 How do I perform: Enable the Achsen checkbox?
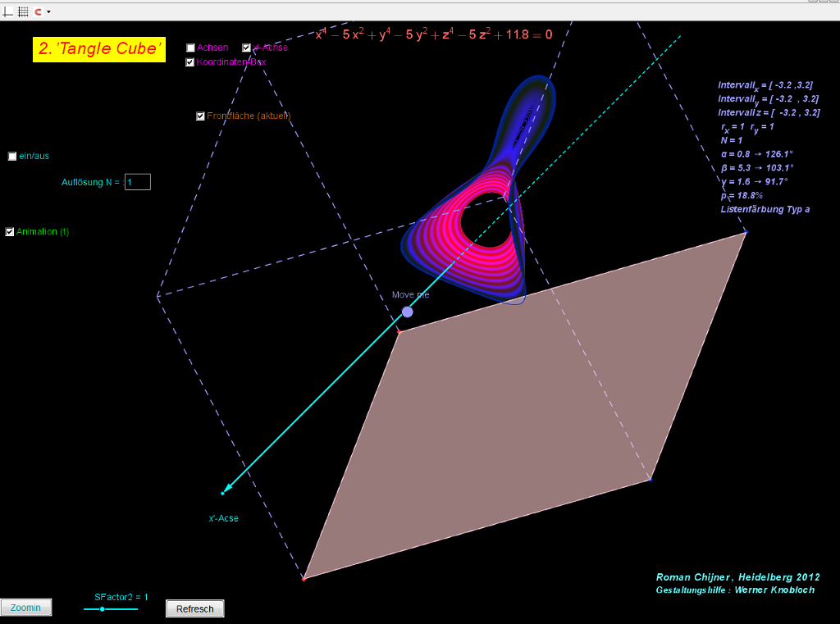pos(190,48)
